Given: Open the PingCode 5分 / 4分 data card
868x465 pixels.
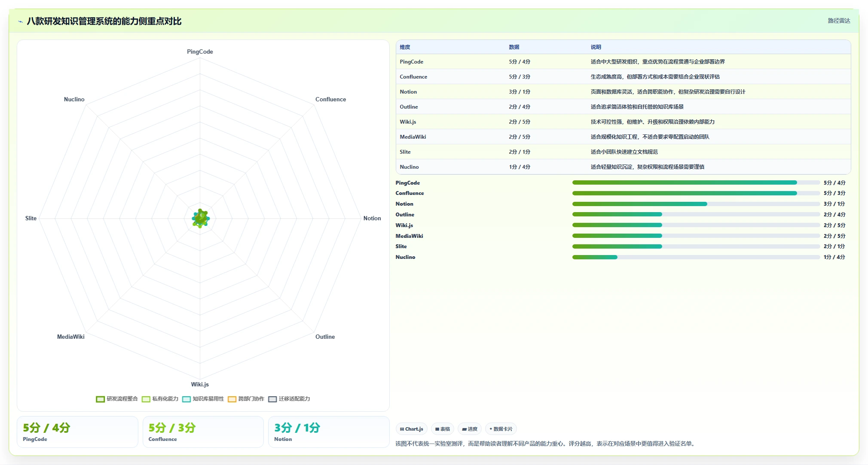Looking at the screenshot, I should click(x=77, y=432).
